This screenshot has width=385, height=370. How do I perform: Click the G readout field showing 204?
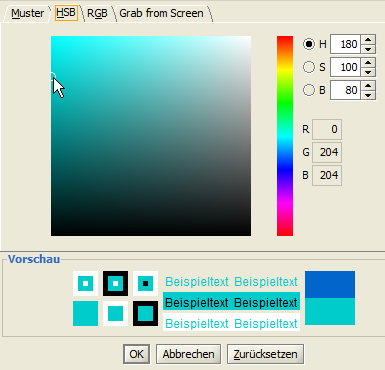(327, 152)
